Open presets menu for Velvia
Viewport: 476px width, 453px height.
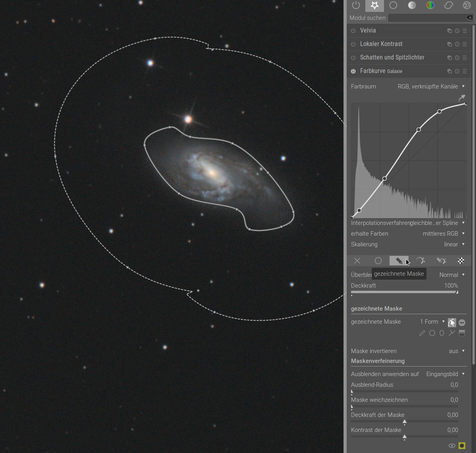coord(464,31)
